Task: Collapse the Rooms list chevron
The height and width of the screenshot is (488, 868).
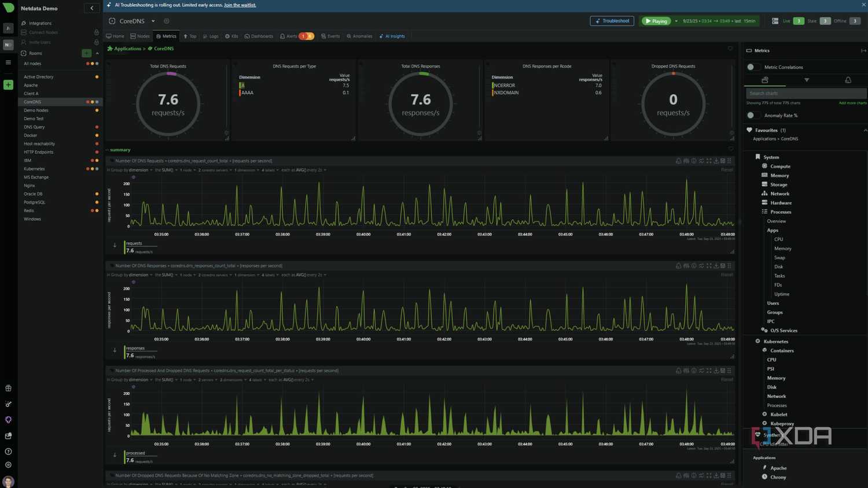Action: 97,53
